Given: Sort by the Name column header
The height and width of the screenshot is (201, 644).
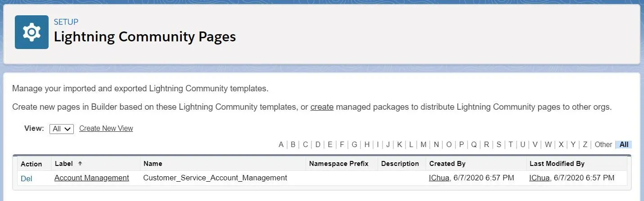Looking at the screenshot, I should click(153, 164).
